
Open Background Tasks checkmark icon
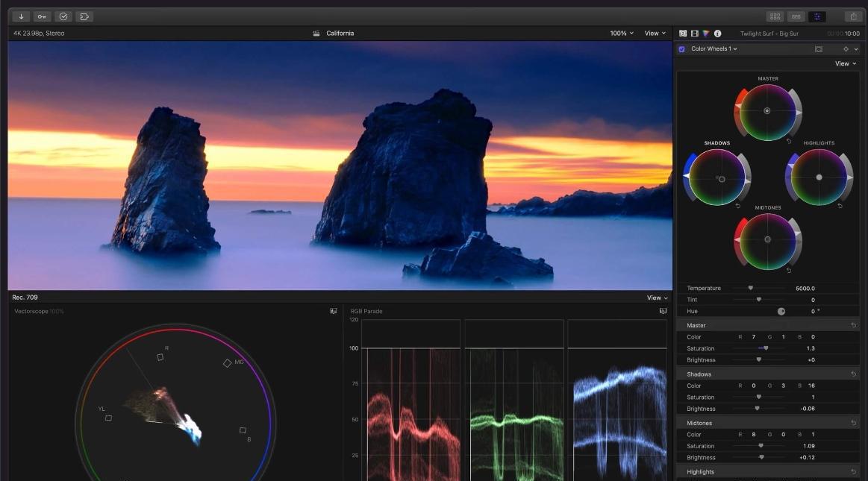coord(63,16)
